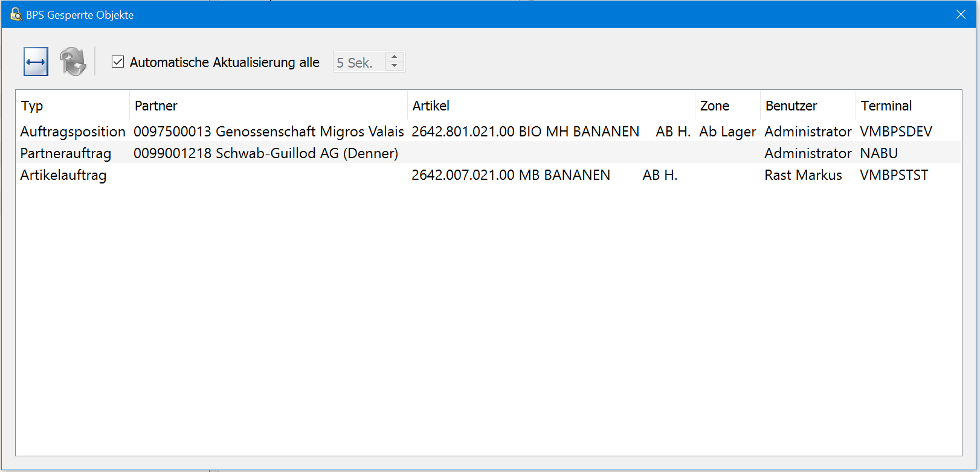Decrease refresh interval with down arrow
980x472 pixels.
(x=395, y=66)
